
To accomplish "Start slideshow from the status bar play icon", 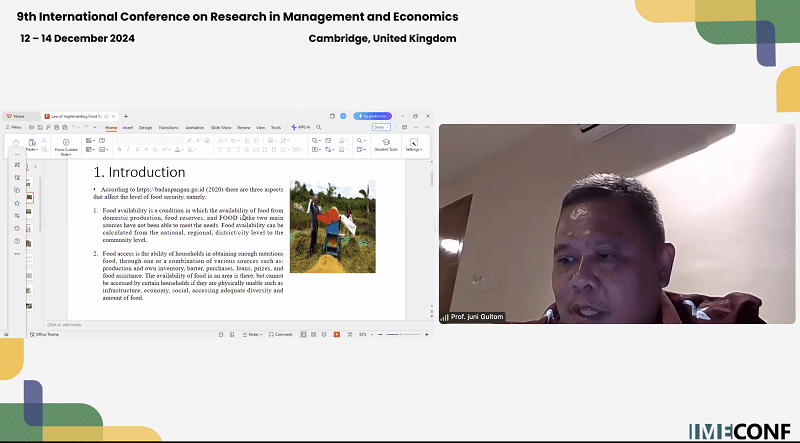I will (x=336, y=334).
